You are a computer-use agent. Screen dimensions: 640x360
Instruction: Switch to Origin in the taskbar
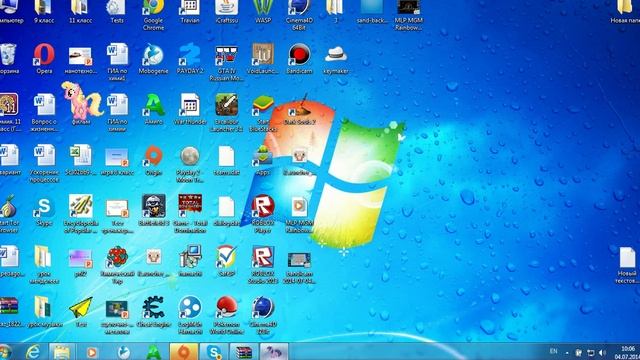pos(184,352)
